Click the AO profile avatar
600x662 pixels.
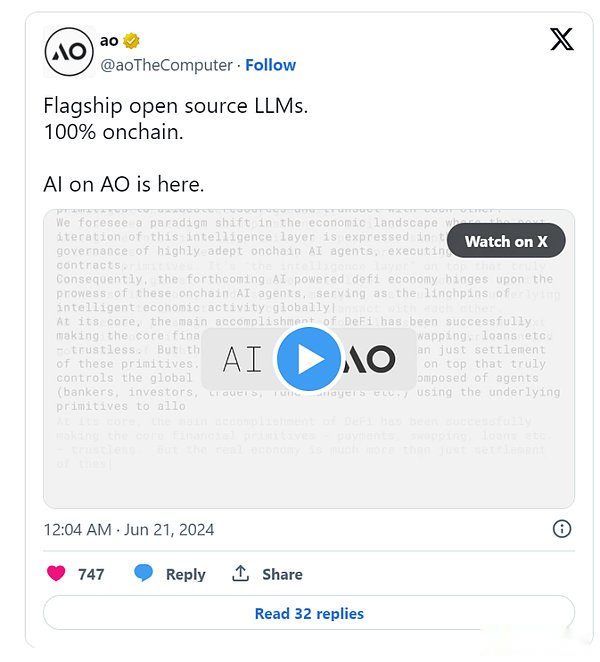[69, 52]
